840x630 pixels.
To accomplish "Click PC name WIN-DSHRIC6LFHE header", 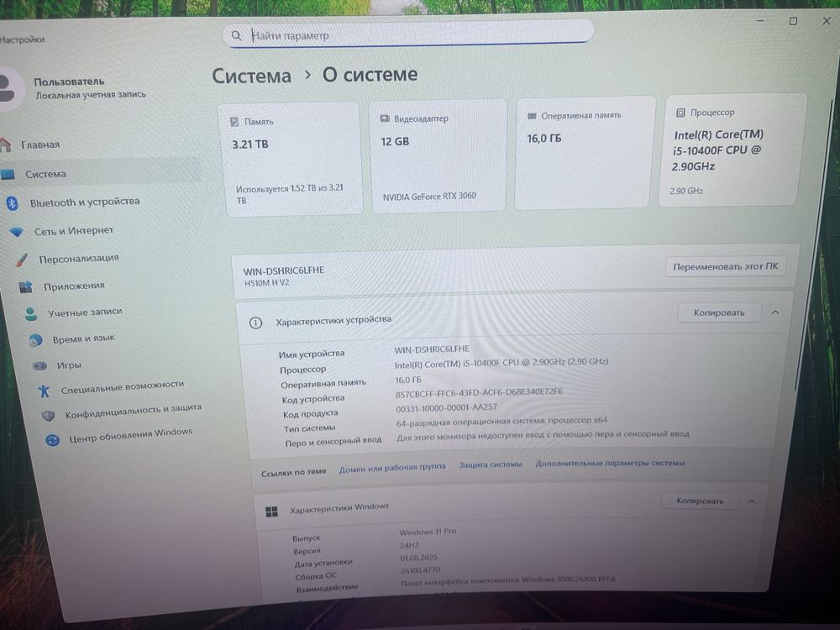I will (283, 270).
